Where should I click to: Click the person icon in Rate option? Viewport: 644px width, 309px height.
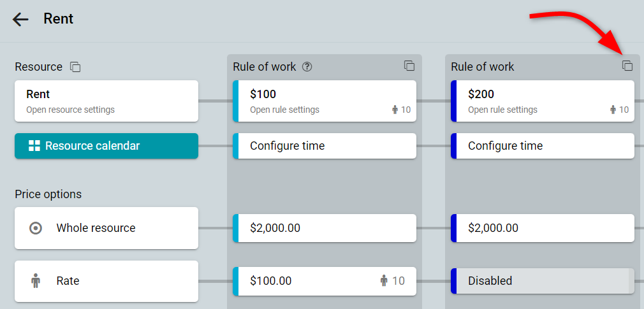tap(36, 281)
